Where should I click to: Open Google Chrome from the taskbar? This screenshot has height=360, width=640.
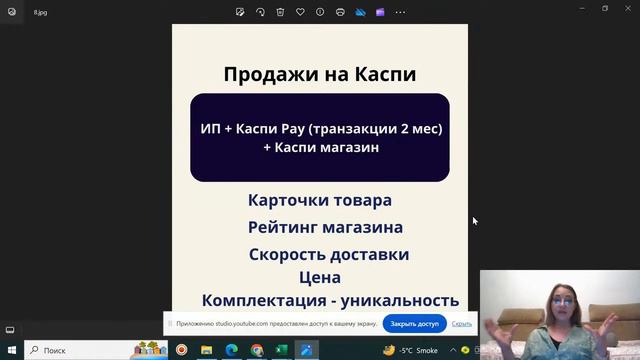(257, 350)
